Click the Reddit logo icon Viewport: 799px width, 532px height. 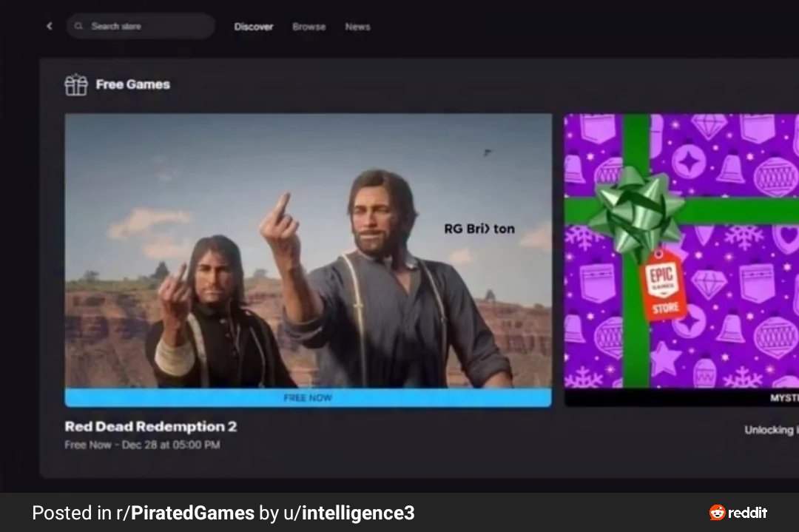(717, 513)
